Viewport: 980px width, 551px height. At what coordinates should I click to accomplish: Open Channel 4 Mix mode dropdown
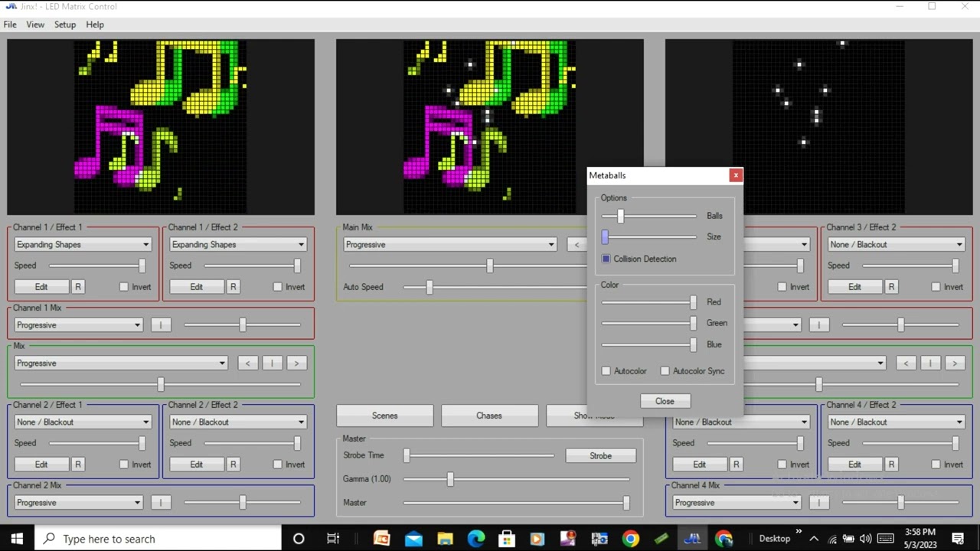pyautogui.click(x=737, y=503)
